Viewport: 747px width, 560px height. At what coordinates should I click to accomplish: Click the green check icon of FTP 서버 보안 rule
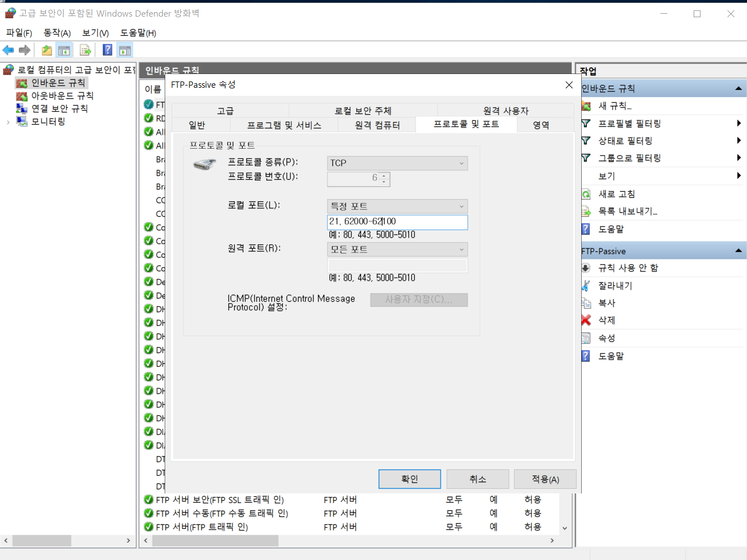(149, 500)
